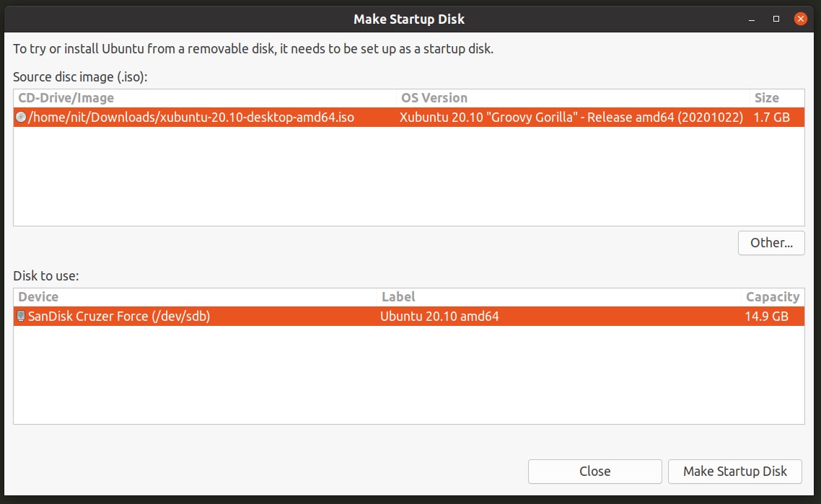This screenshot has height=504, width=821.
Task: Open the Other... file chooser
Action: (x=771, y=243)
